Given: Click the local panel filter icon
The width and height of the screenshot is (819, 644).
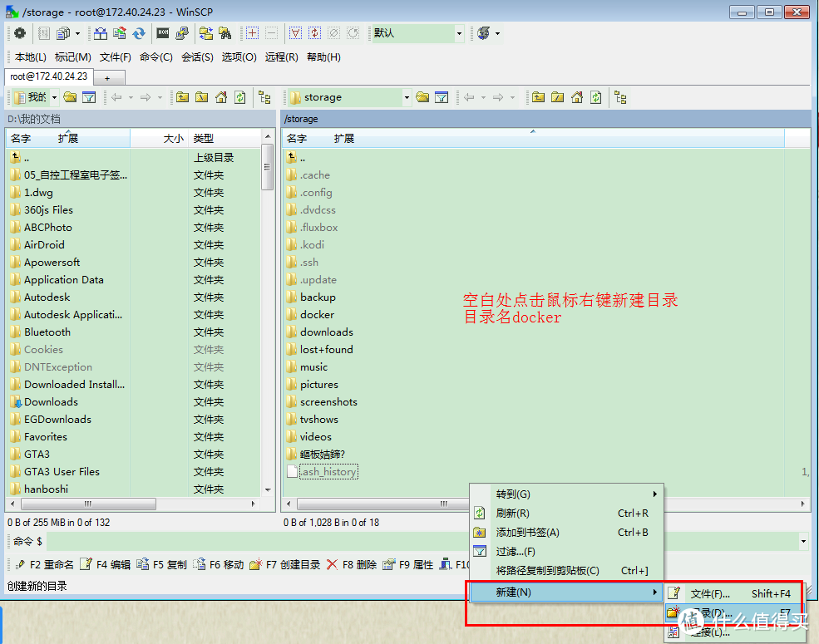Looking at the screenshot, I should coord(89,97).
